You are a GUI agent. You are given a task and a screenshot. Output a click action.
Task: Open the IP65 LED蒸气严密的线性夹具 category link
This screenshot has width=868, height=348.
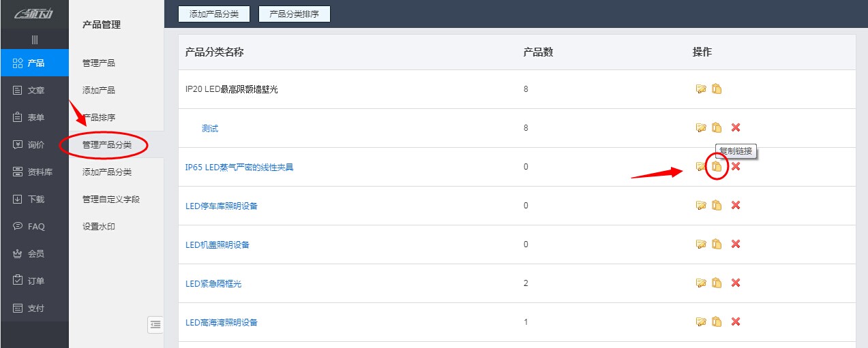(239, 168)
